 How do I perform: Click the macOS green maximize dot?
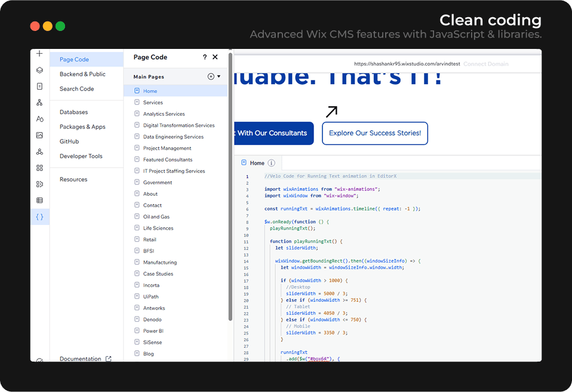point(60,26)
